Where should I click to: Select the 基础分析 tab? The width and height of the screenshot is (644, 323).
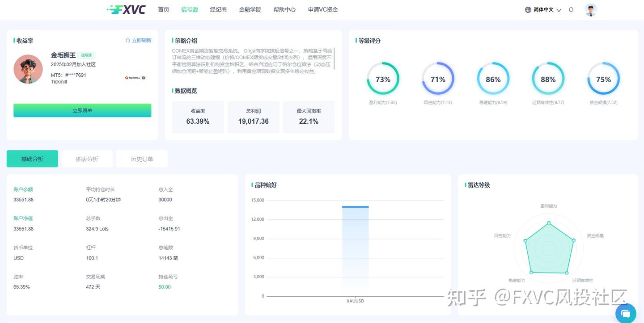(32, 159)
